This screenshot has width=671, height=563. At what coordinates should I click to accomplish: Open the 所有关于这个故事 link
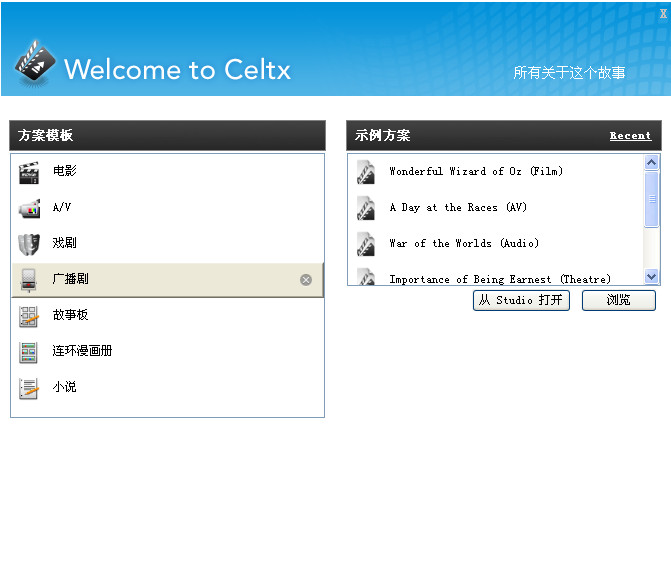pyautogui.click(x=569, y=73)
